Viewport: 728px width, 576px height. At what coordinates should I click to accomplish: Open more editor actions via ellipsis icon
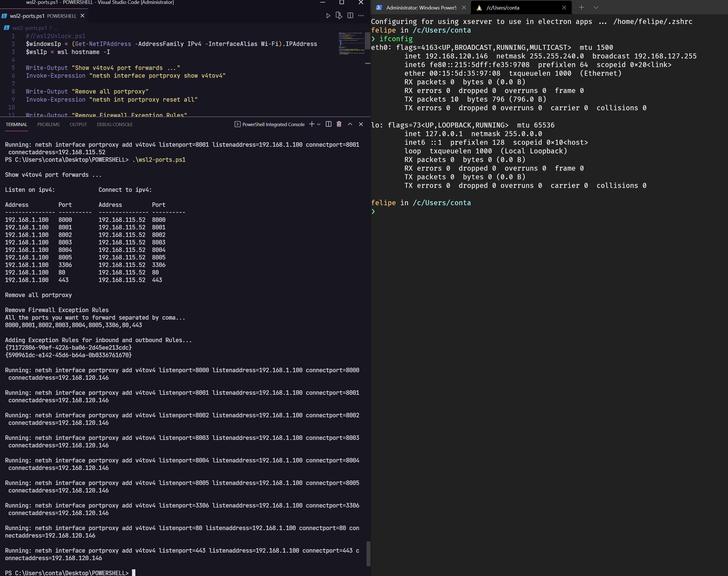[x=361, y=16]
